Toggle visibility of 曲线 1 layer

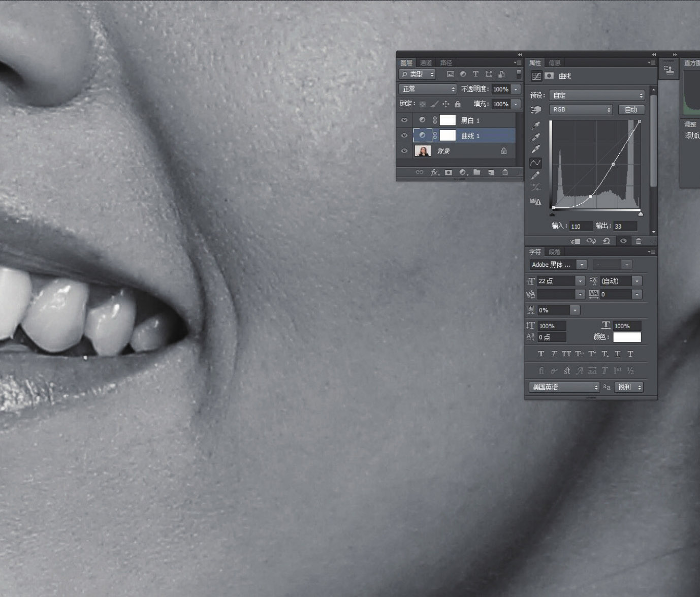[x=404, y=136]
